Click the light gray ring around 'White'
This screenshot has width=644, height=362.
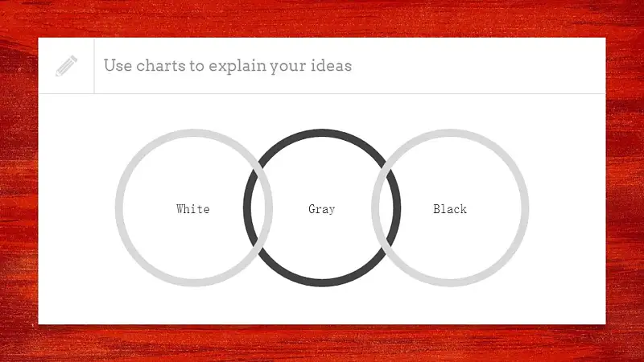(x=119, y=208)
